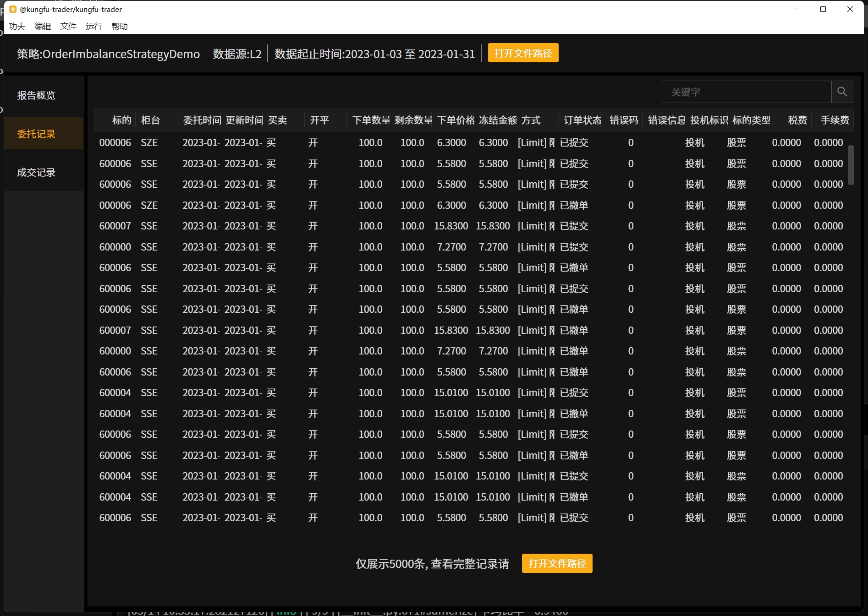
Task: Open the 编辑 menu
Action: pos(43,27)
